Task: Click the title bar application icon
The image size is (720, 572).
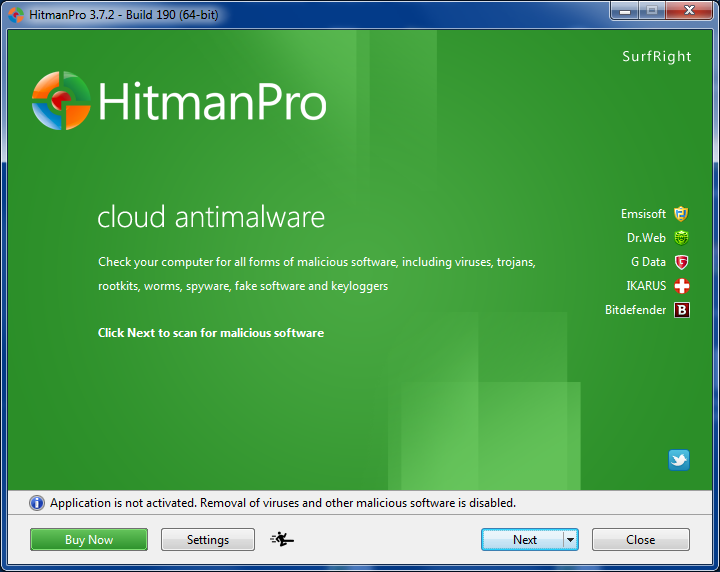Action: pos(16,15)
